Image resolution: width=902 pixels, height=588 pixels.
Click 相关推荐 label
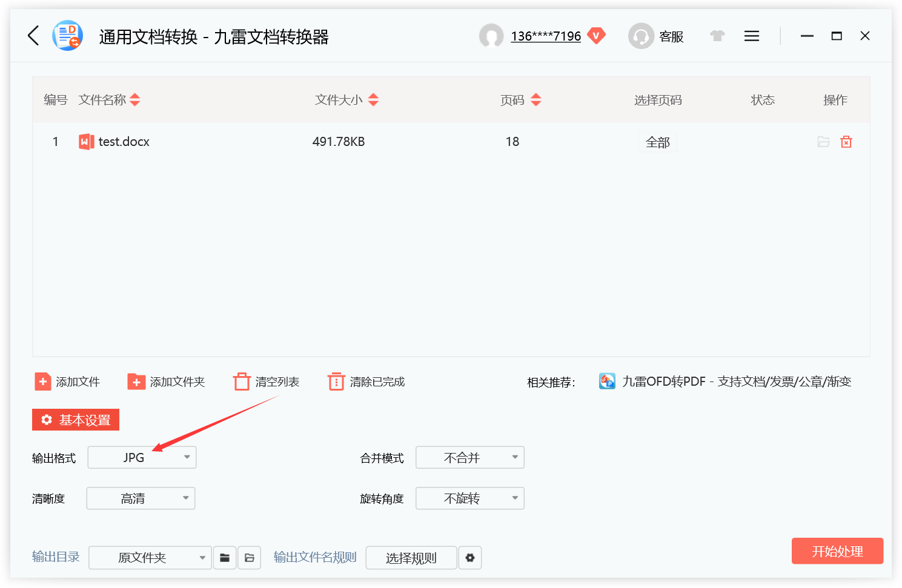pos(551,382)
